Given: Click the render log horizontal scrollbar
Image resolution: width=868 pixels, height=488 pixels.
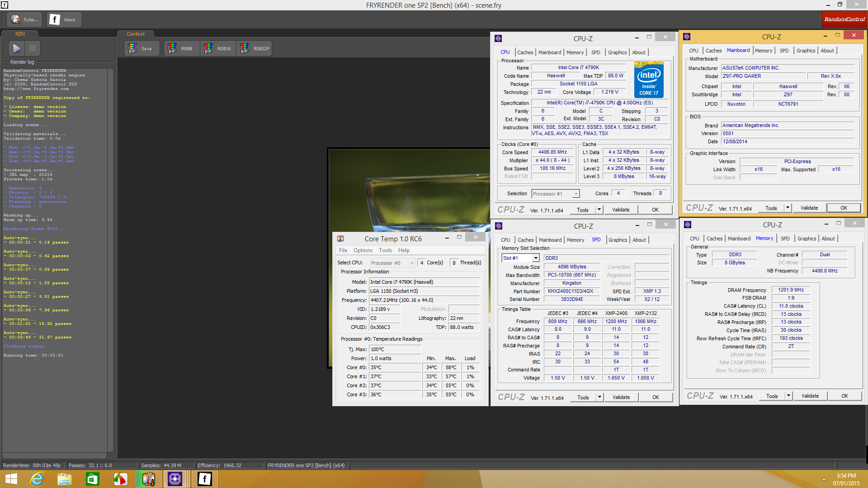Looking at the screenshot, I should point(54,456).
